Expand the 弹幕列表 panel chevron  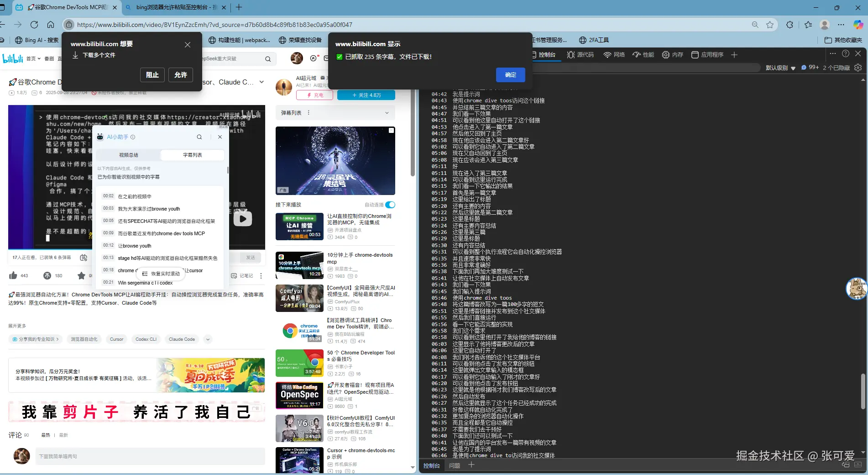pyautogui.click(x=387, y=113)
